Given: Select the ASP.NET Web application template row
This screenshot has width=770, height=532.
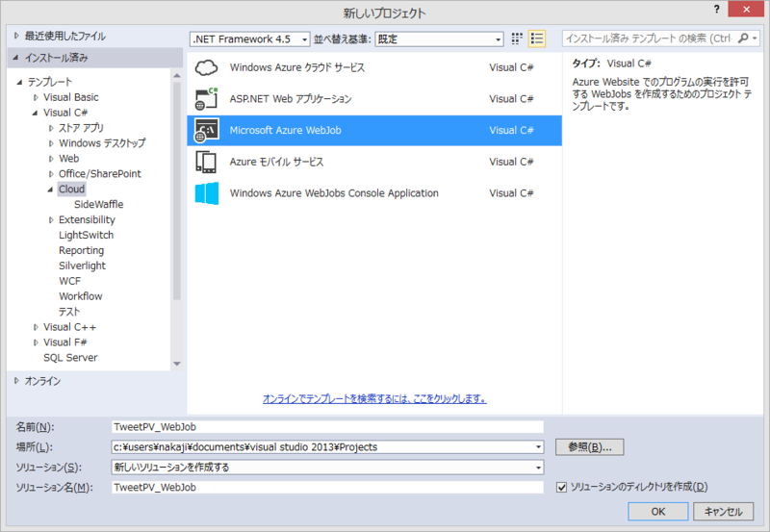Looking at the screenshot, I should click(x=374, y=99).
